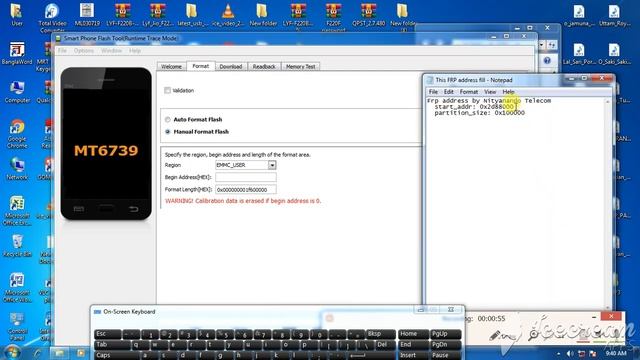This screenshot has height=360, width=640.
Task: Click the start_addr line in Notepad
Action: 475,107
